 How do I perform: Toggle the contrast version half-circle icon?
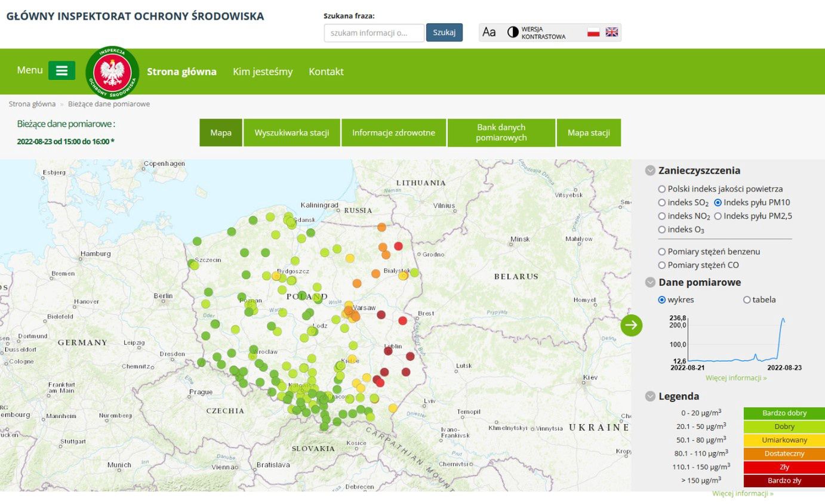click(513, 32)
